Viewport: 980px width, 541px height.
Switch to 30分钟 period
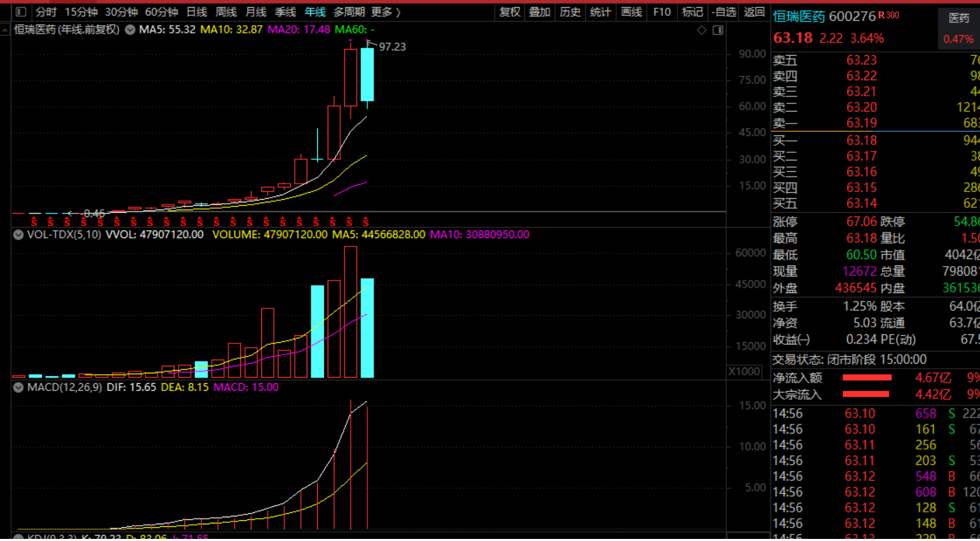coord(122,12)
